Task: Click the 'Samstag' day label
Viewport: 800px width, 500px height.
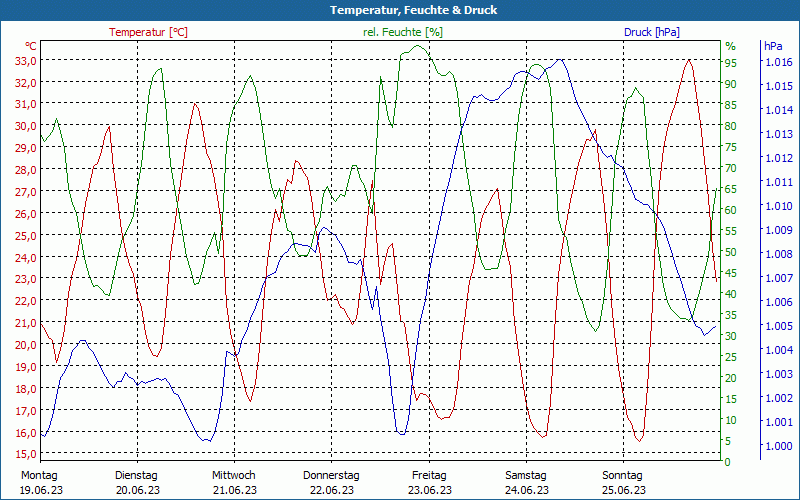Action: [525, 475]
